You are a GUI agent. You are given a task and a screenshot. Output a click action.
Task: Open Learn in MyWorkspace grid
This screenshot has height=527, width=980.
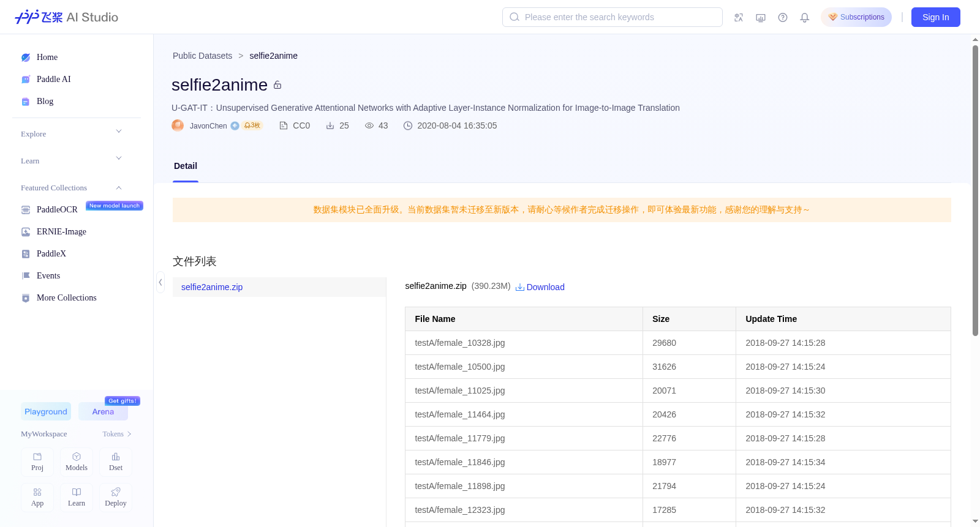(77, 498)
